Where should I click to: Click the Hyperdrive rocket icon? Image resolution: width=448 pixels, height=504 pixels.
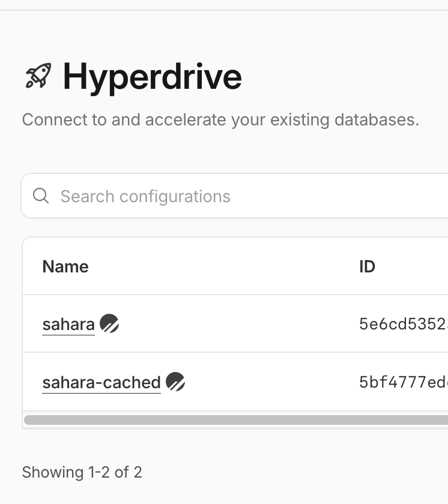38,76
